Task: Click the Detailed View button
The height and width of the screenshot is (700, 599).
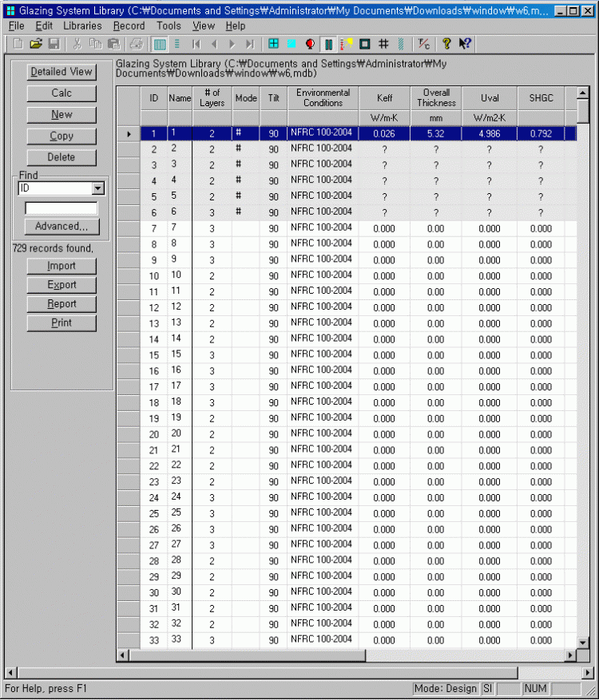Action: pyautogui.click(x=61, y=72)
